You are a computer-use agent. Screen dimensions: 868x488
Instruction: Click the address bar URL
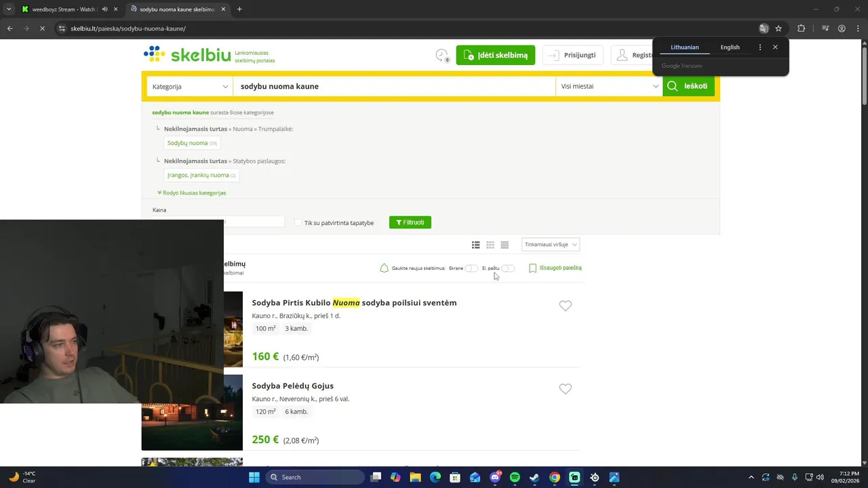click(128, 28)
